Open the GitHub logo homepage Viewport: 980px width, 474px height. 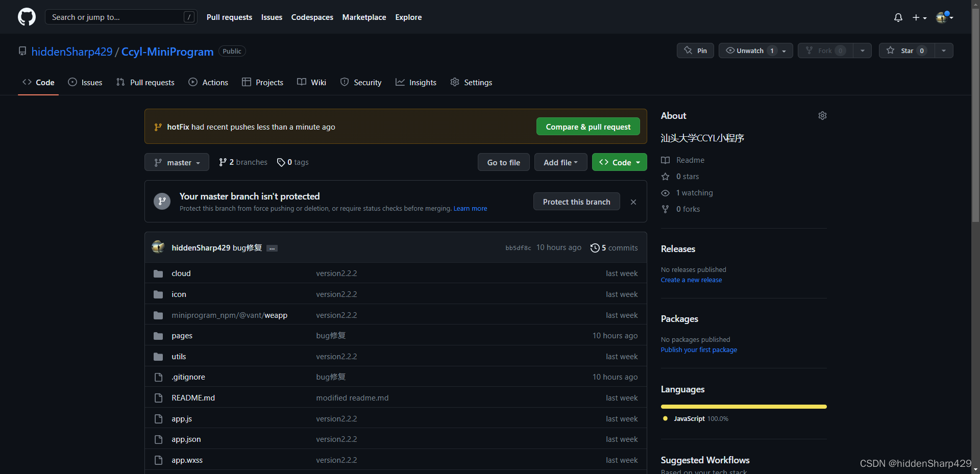tap(27, 17)
